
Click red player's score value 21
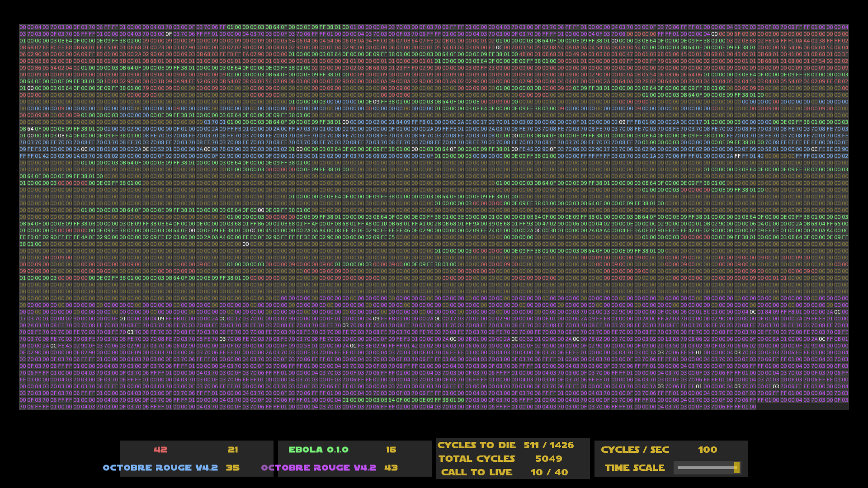pos(233,450)
